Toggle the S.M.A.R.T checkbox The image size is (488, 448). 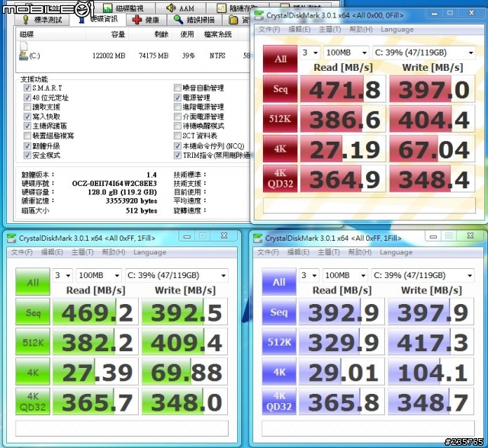pos(27,88)
